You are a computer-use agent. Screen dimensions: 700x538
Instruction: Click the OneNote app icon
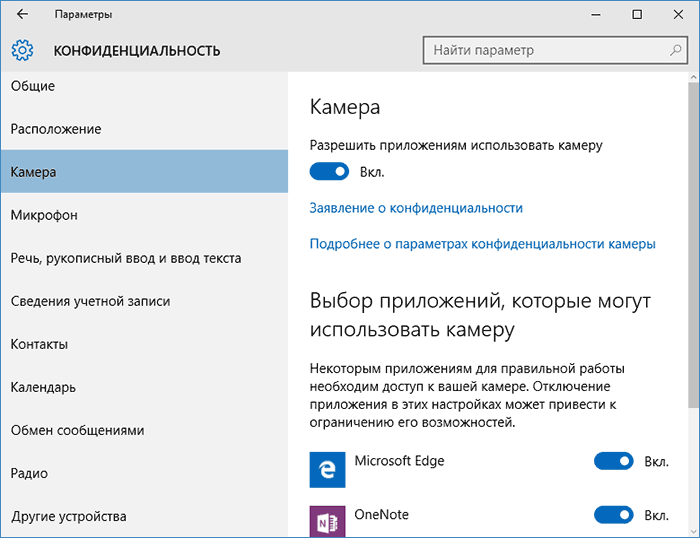(x=327, y=520)
